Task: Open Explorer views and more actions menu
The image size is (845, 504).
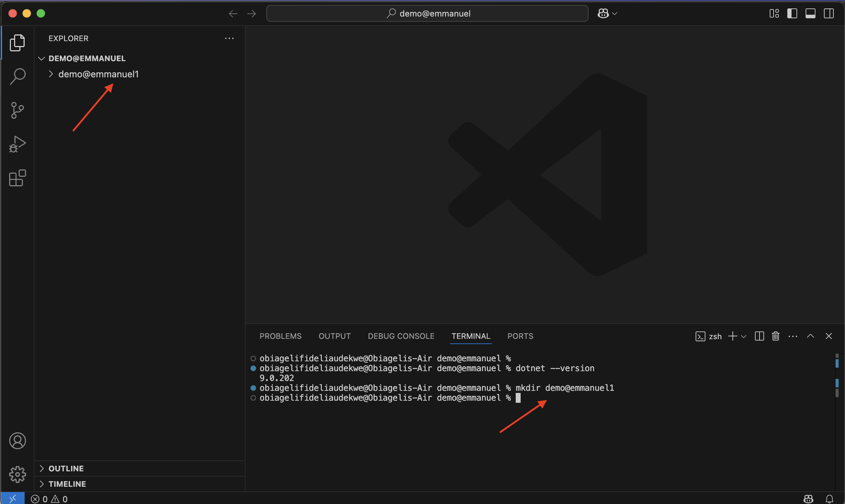Action: tap(229, 38)
